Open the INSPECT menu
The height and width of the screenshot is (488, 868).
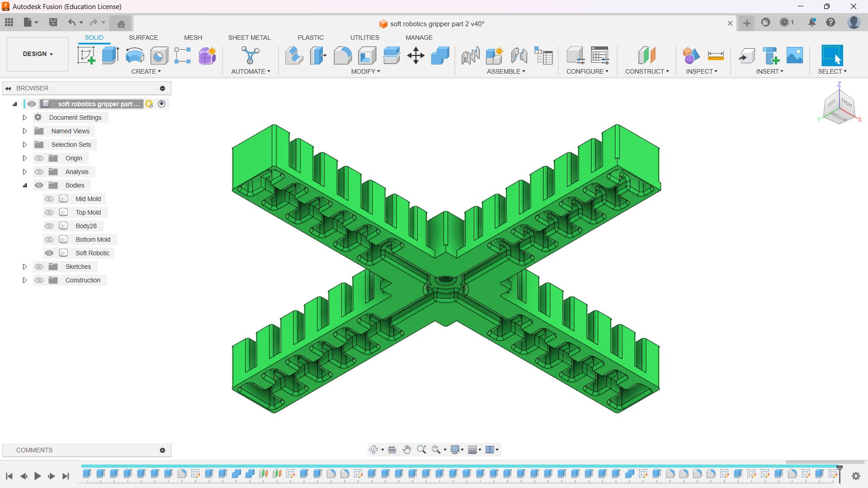coord(701,71)
